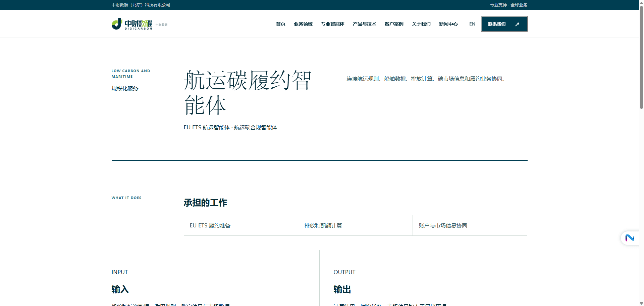Viewport: 644px width, 306px height.
Task: Open the 业务领域 navigation menu
Action: (x=303, y=24)
